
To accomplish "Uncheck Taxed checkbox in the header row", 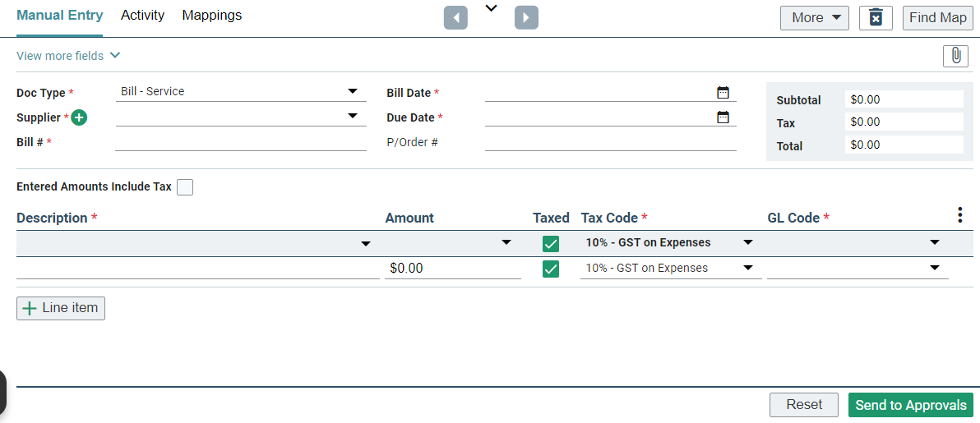I will [x=551, y=243].
